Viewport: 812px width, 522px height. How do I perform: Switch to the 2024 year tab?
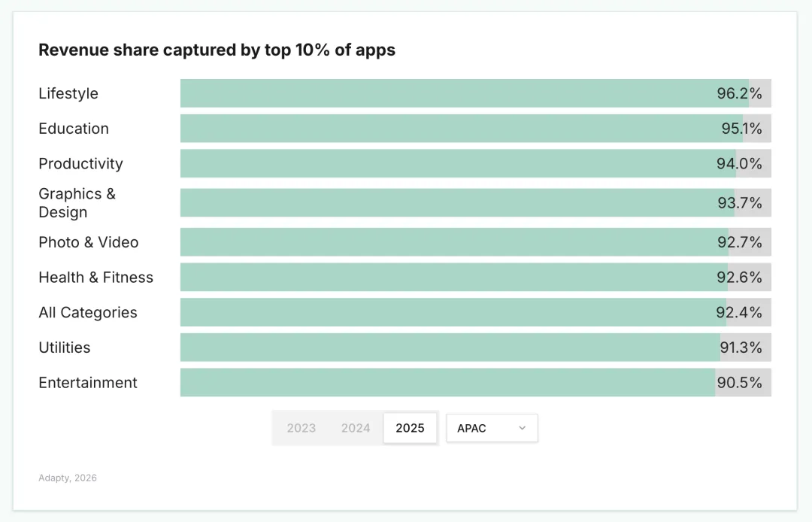pos(356,428)
